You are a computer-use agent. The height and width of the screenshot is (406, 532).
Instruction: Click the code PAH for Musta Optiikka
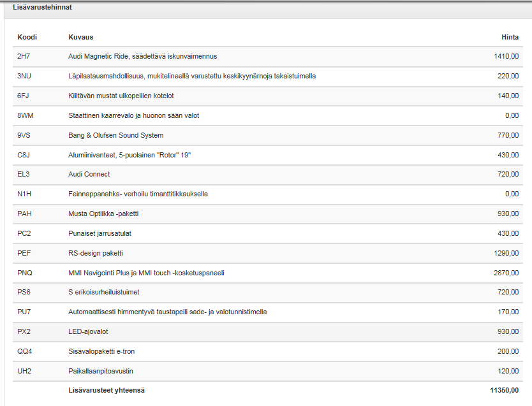point(24,214)
